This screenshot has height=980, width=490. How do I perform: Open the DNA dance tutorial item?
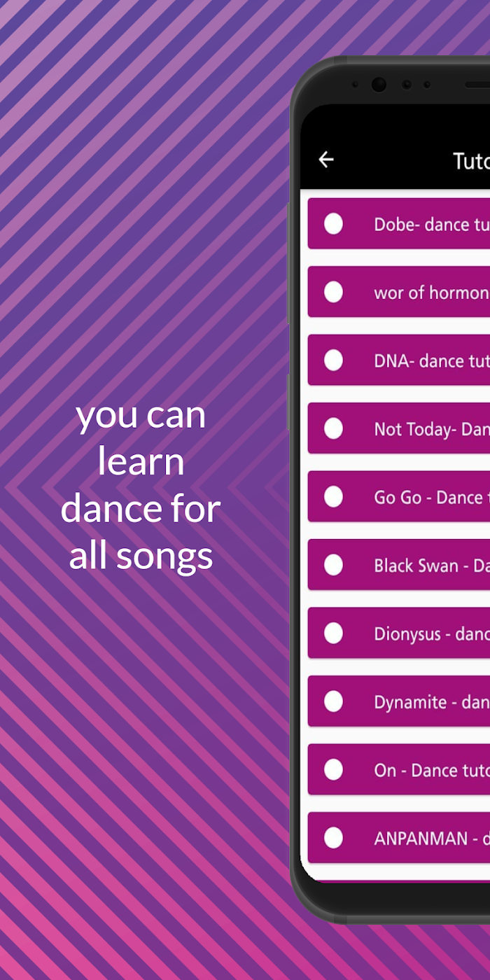(x=399, y=360)
